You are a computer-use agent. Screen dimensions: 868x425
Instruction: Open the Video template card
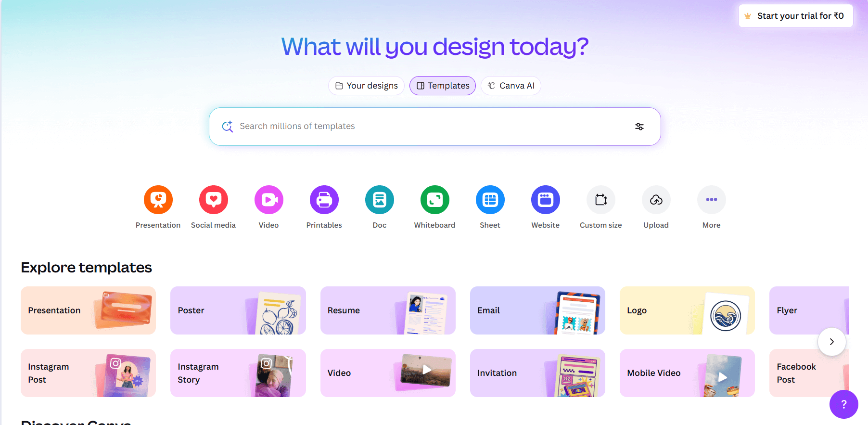click(x=388, y=373)
